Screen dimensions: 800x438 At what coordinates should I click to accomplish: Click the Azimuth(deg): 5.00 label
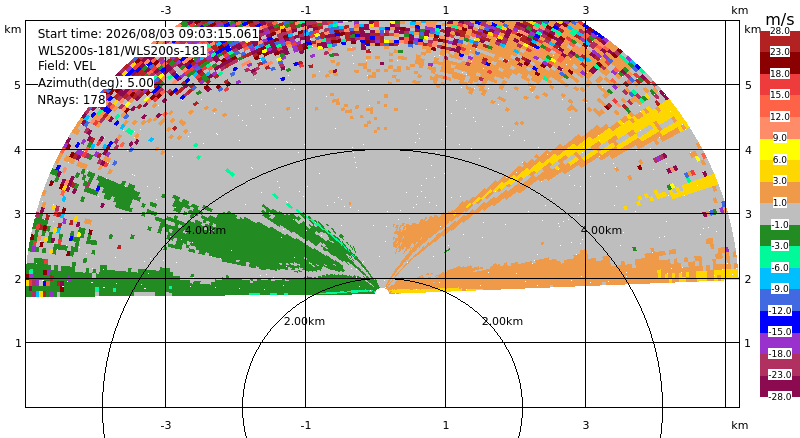95,82
